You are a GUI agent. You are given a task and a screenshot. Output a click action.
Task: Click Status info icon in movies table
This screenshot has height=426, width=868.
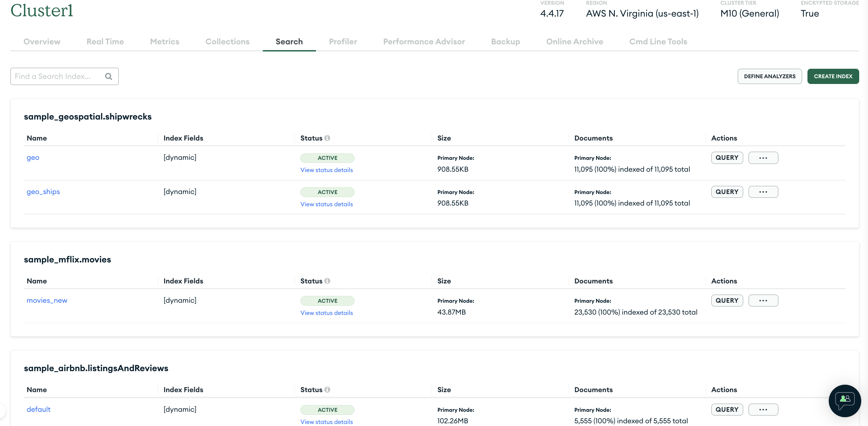pos(327,281)
